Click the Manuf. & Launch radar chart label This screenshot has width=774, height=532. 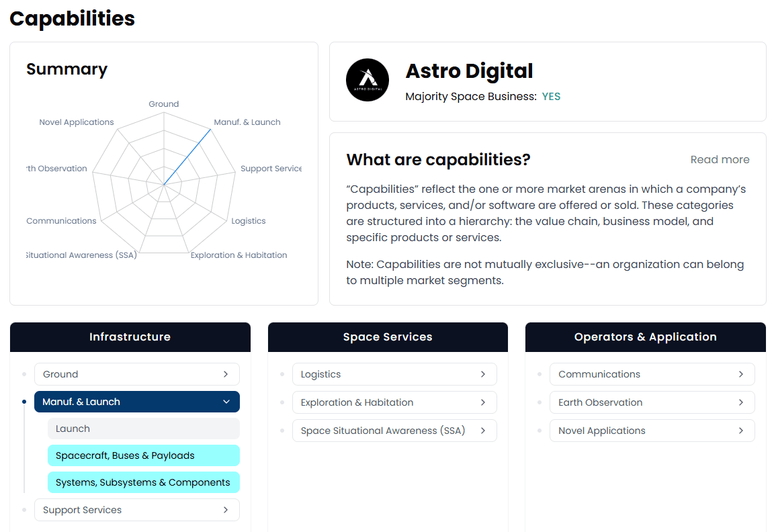[247, 122]
